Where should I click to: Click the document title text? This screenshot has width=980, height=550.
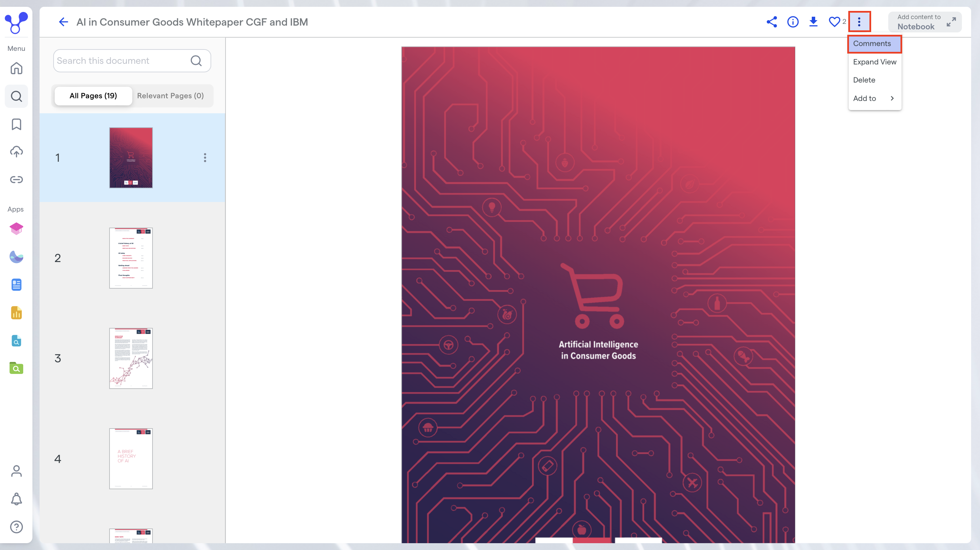(x=192, y=22)
